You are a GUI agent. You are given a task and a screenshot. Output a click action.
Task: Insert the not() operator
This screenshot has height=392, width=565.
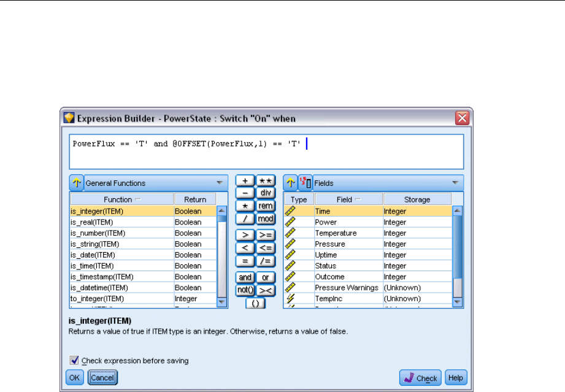click(x=245, y=290)
